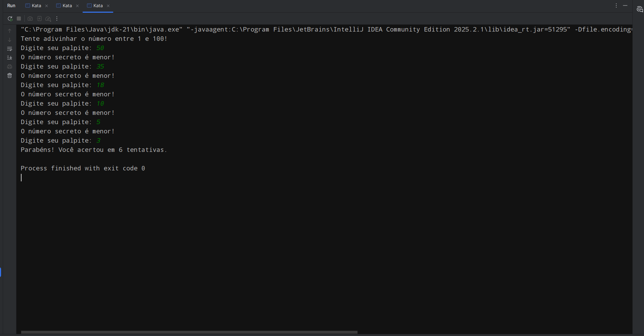The image size is (644, 336).
Task: Open the AI chat icon in the right sidebar
Action: tap(640, 9)
